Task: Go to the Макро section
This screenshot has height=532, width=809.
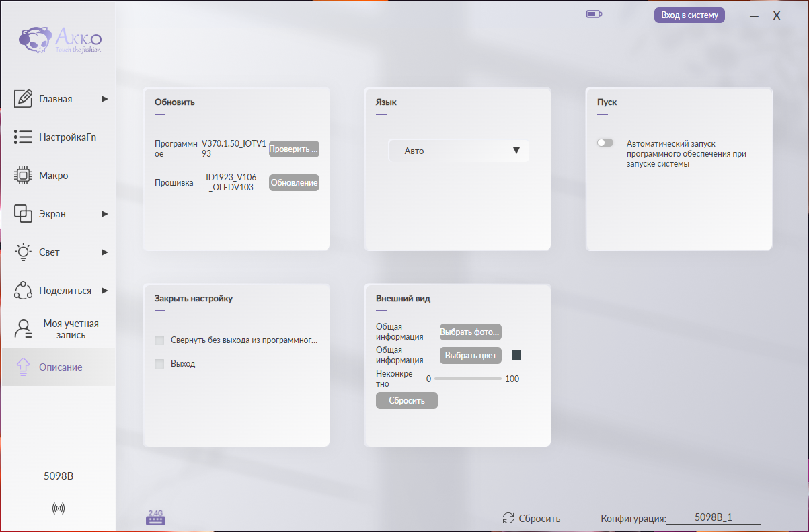Action: coord(59,176)
